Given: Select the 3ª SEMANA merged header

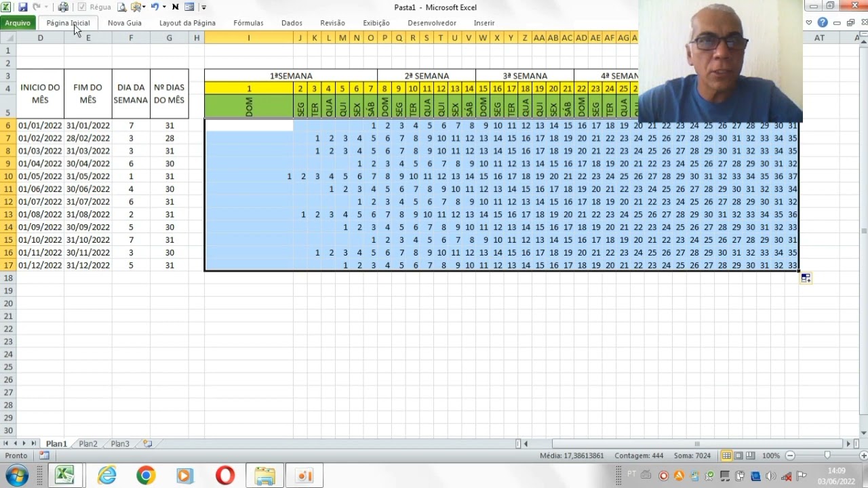Looking at the screenshot, I should [525, 76].
